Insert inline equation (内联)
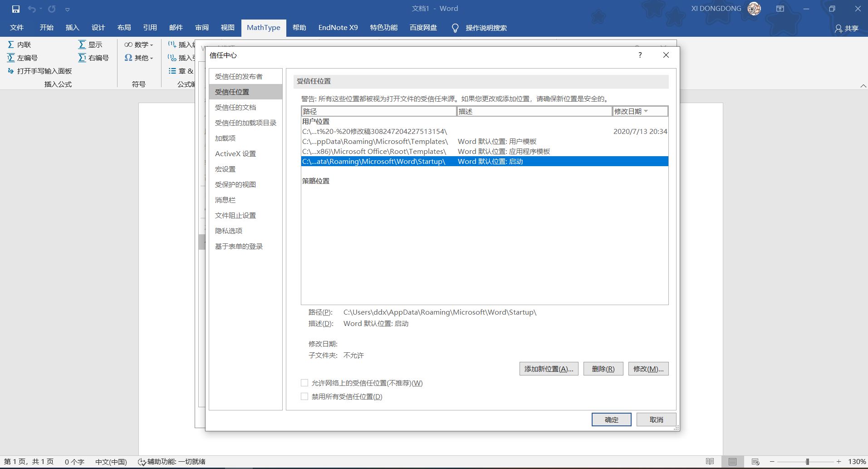This screenshot has height=469, width=868. click(20, 44)
